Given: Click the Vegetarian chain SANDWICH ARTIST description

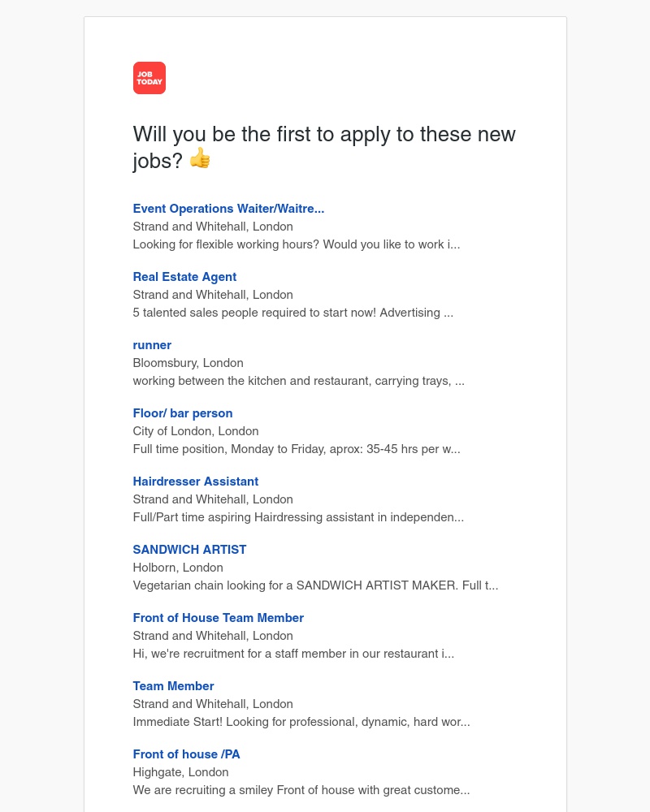Looking at the screenshot, I should pyautogui.click(x=315, y=585).
